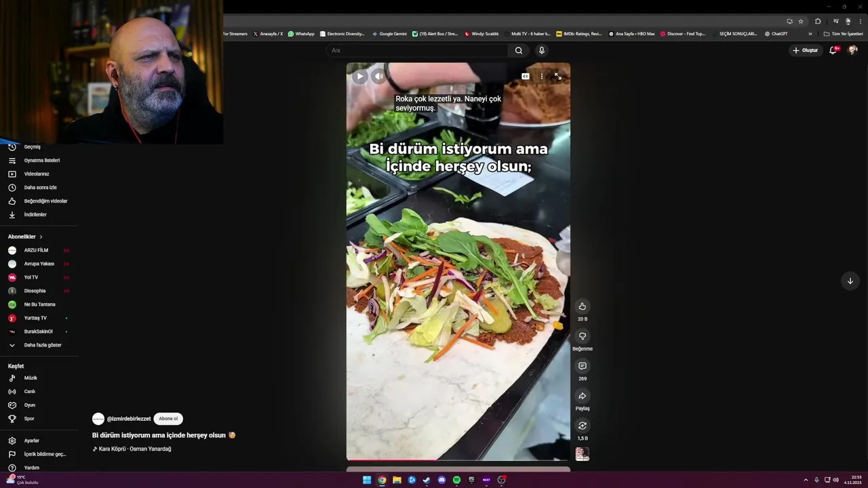Viewport: 868px width, 488px height.
Task: Toggle closed captions on the Short
Action: tap(525, 77)
